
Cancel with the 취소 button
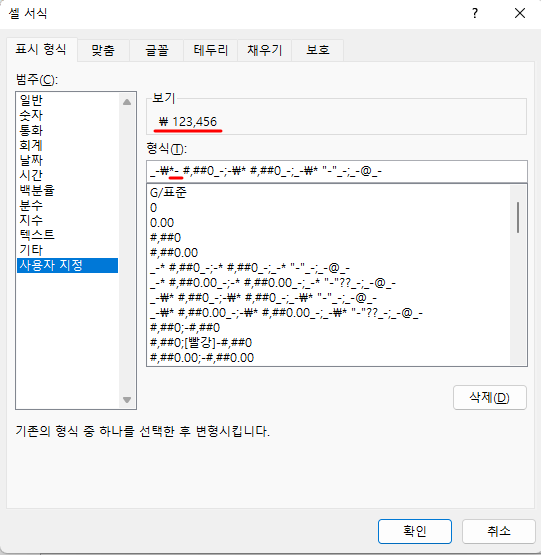click(x=499, y=531)
